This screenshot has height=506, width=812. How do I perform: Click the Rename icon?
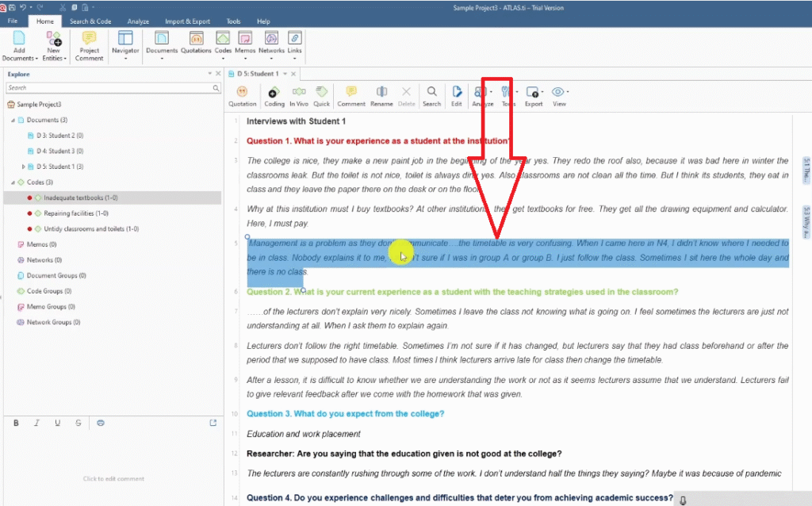pyautogui.click(x=381, y=95)
